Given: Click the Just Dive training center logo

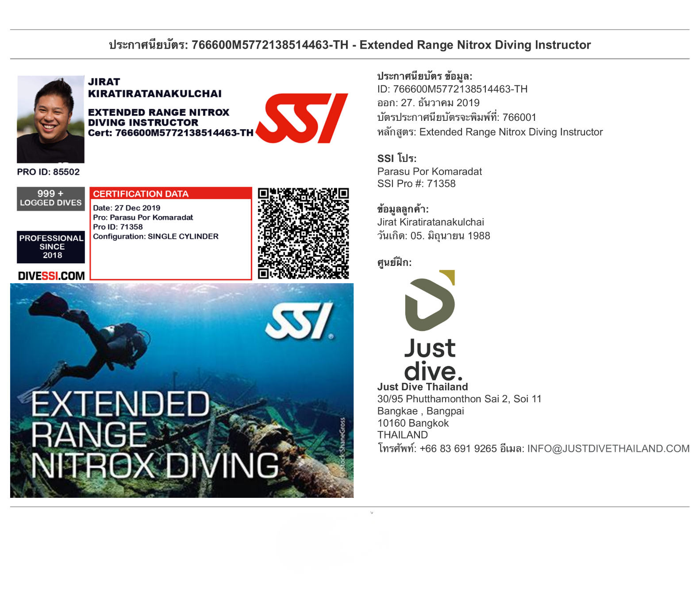Looking at the screenshot, I should coord(430,325).
